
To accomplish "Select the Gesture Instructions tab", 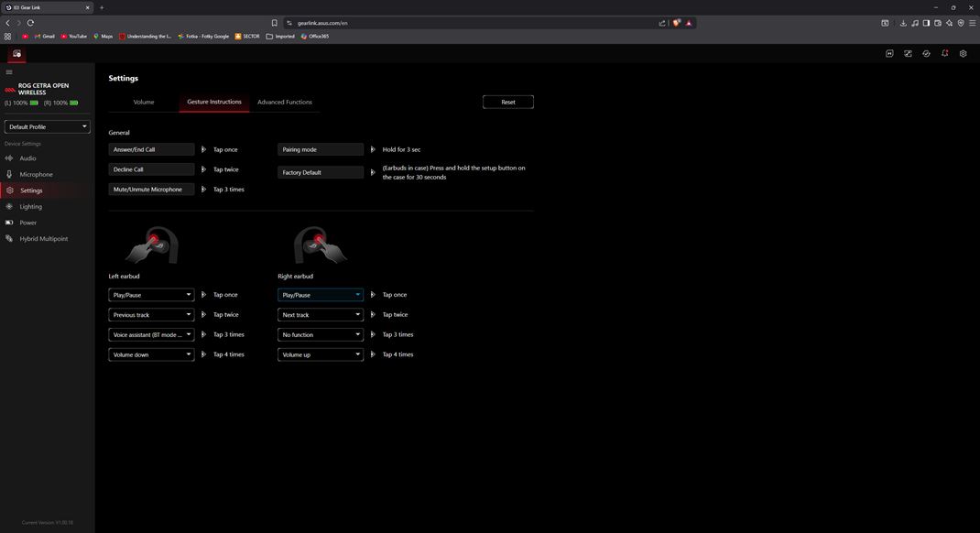I will pyautogui.click(x=214, y=102).
